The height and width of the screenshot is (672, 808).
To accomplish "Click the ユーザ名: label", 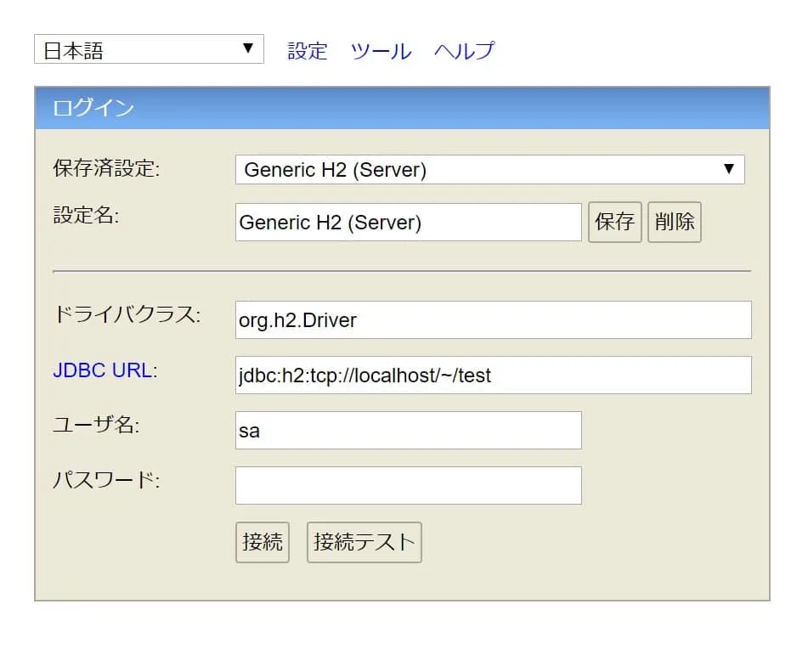I will [96, 425].
